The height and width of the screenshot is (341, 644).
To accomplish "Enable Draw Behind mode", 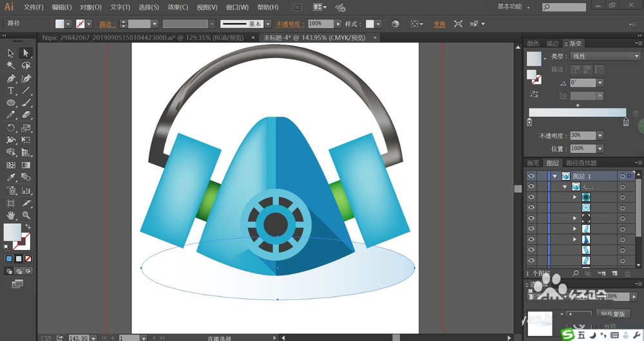I will coord(19,271).
